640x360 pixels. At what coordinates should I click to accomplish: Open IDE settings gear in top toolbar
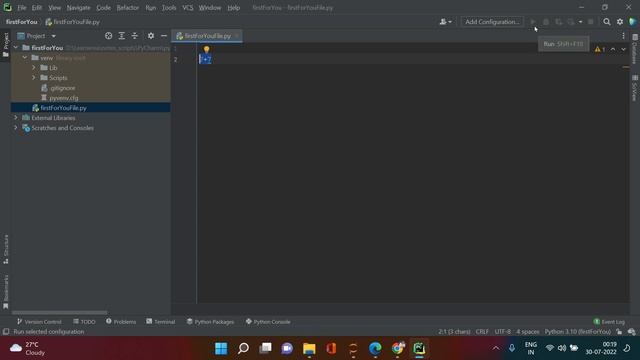point(620,22)
